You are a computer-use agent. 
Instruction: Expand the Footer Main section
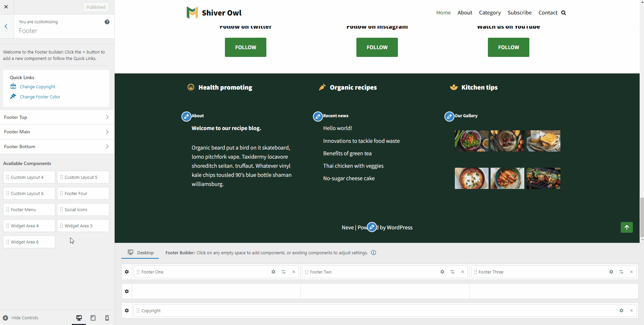pos(57,132)
